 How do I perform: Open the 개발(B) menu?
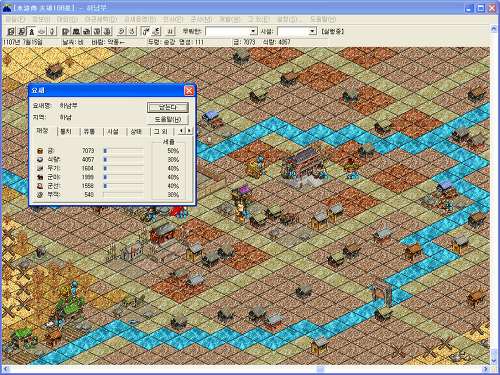[230, 19]
